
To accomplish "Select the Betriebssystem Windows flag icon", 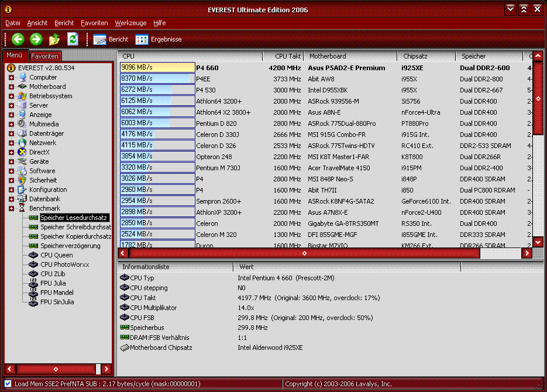I will [22, 95].
